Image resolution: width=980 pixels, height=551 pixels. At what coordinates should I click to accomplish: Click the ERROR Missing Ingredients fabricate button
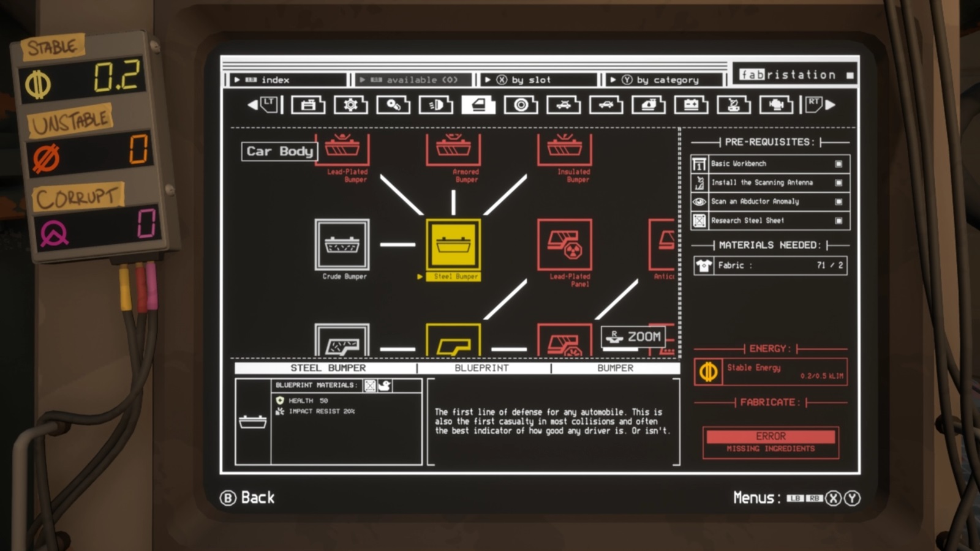(x=771, y=442)
